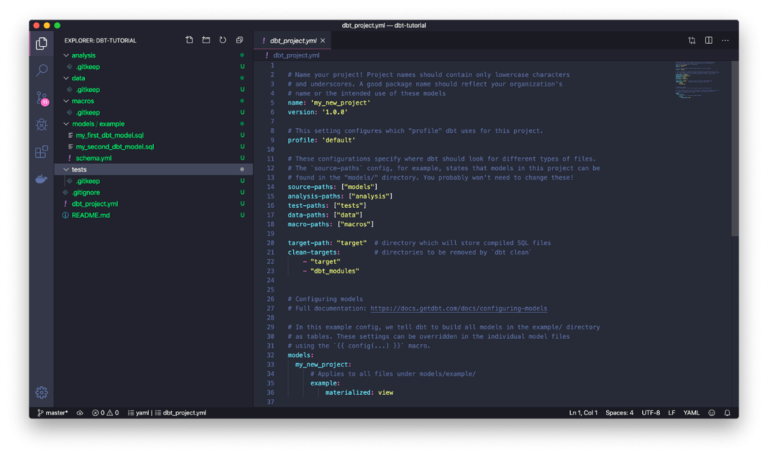Click the EXPLORER: DBT-TUTORIAL header
768x457 pixels.
tap(100, 41)
